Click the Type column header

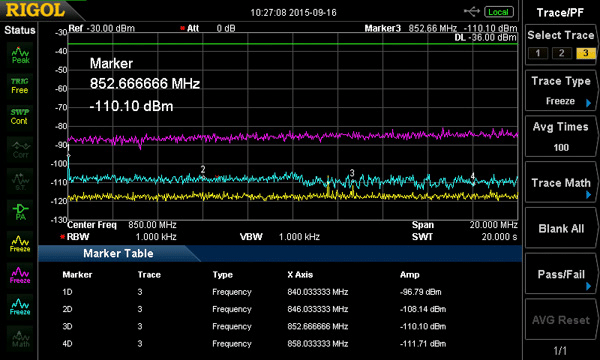coord(222,275)
